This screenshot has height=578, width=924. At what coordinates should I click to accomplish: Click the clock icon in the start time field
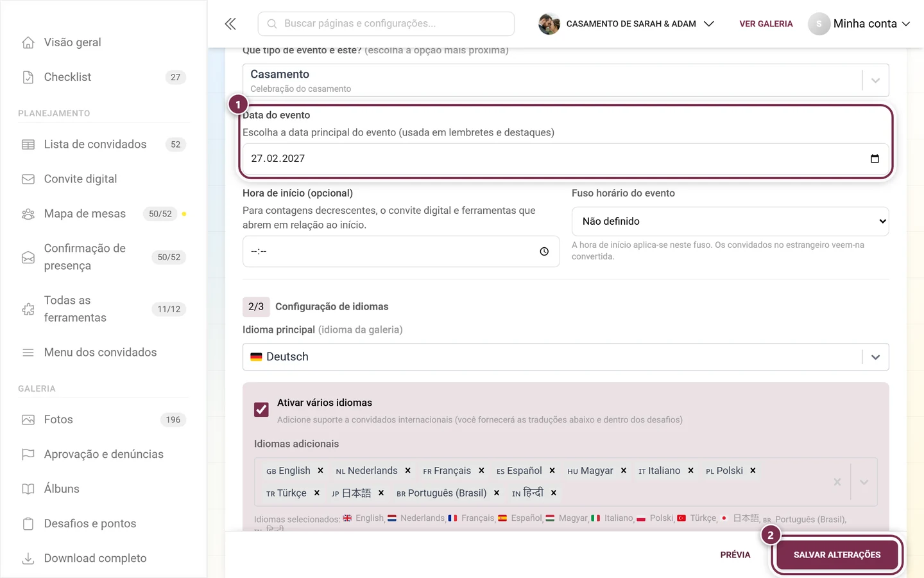coord(544,252)
